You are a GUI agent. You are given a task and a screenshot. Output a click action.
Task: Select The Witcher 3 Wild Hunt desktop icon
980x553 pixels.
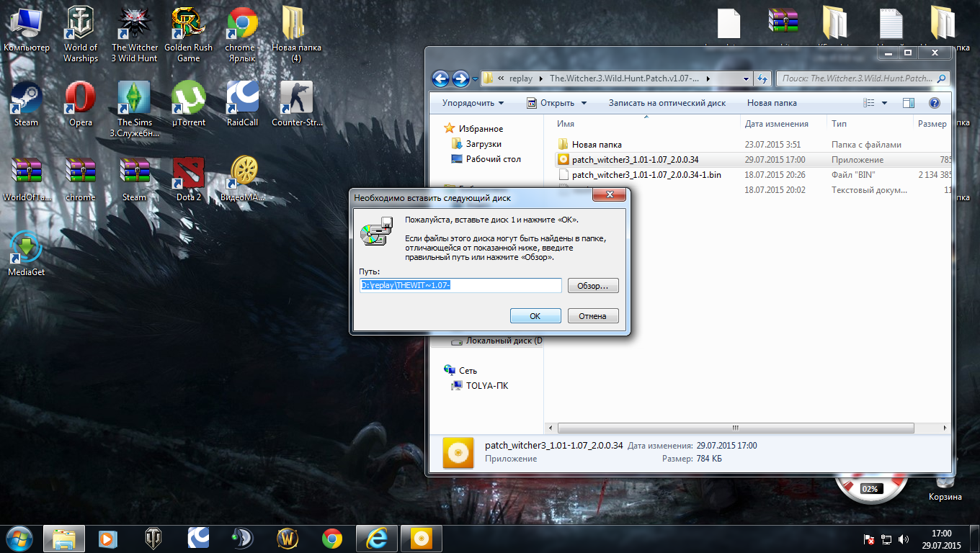pyautogui.click(x=135, y=34)
